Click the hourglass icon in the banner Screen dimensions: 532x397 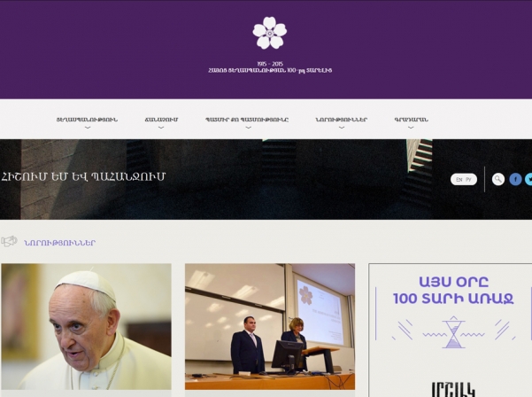click(453, 331)
